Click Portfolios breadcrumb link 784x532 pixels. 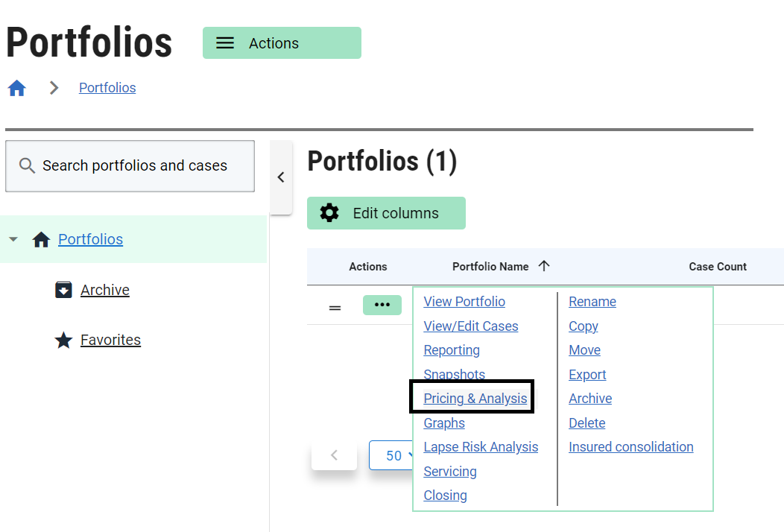[x=107, y=88]
